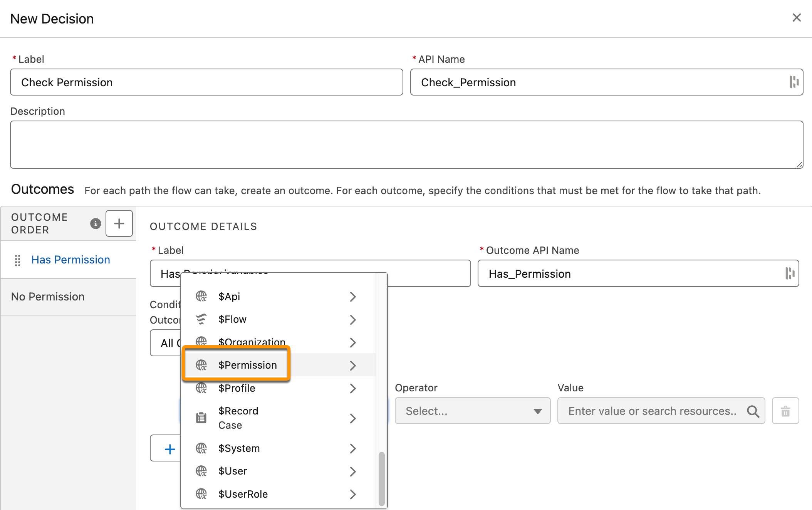Expand the $Permission submenu arrow
The image size is (812, 510).
(352, 365)
